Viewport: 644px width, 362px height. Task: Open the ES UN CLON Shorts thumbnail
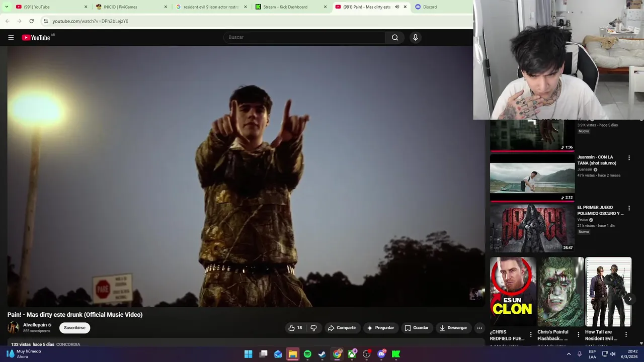point(513,292)
